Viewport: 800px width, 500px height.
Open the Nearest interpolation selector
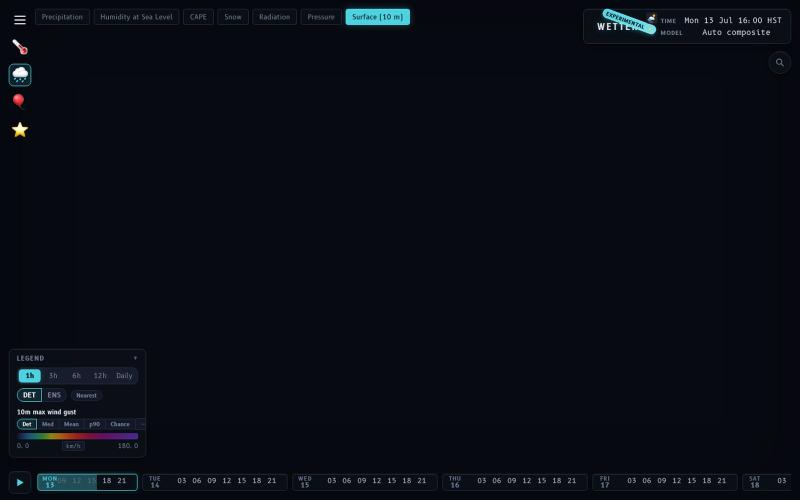(x=86, y=395)
